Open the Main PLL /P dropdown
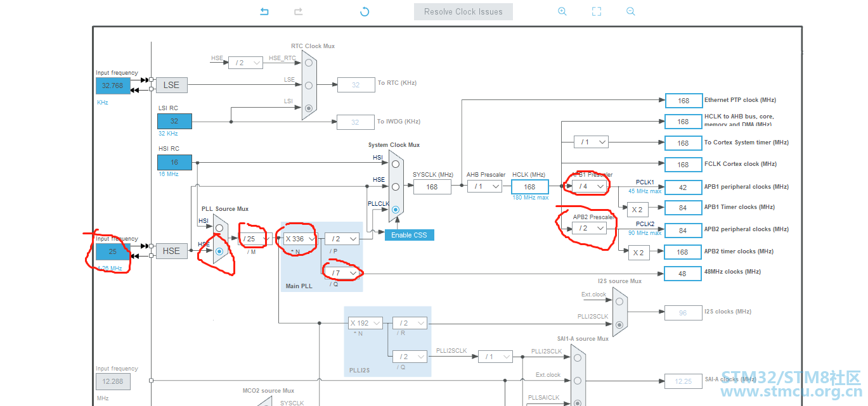 coord(342,239)
